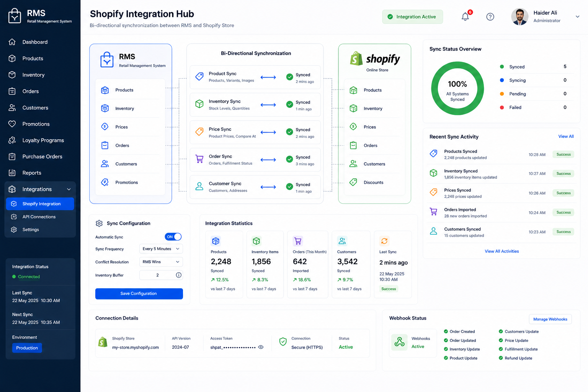The height and width of the screenshot is (392, 588).
Task: Click the Inventory Buffer value field
Action: tap(161, 275)
